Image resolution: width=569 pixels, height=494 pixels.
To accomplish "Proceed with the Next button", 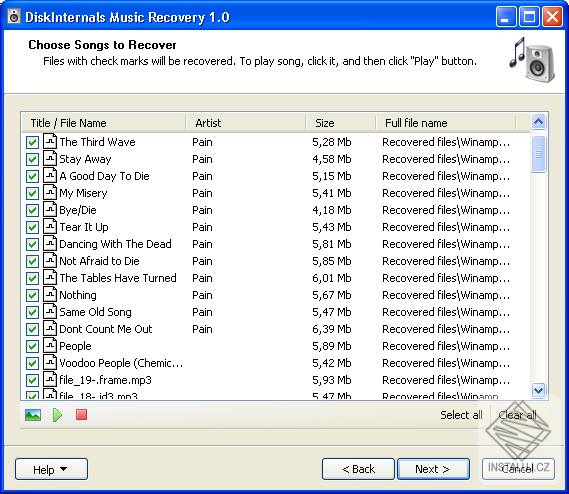I will [x=433, y=469].
